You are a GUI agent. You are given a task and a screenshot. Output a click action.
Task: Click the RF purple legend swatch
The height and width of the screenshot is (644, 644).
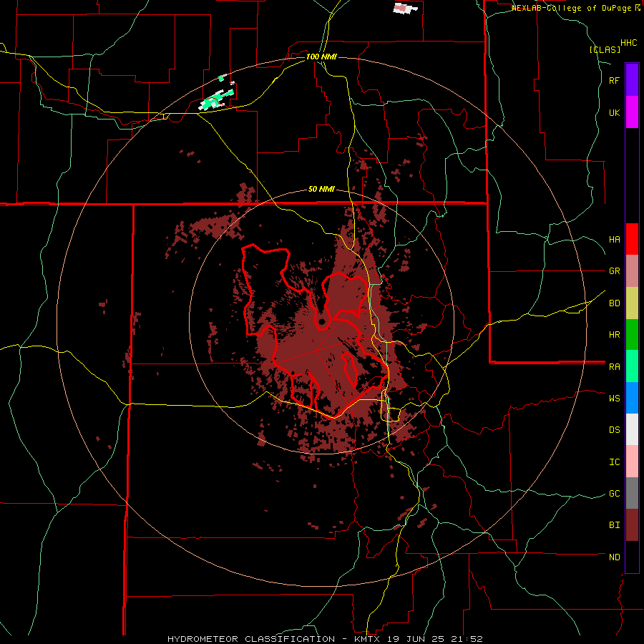(632, 79)
